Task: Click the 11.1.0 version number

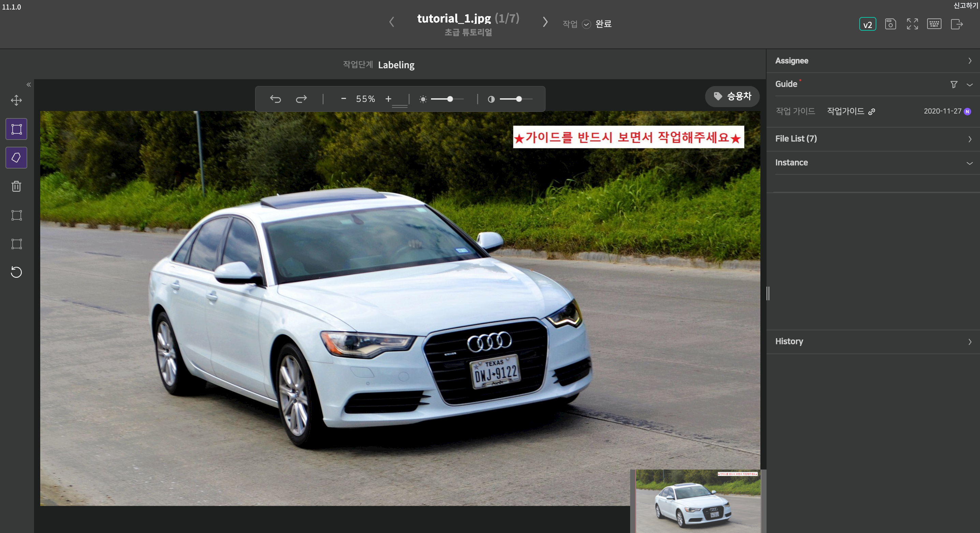Action: (x=11, y=7)
